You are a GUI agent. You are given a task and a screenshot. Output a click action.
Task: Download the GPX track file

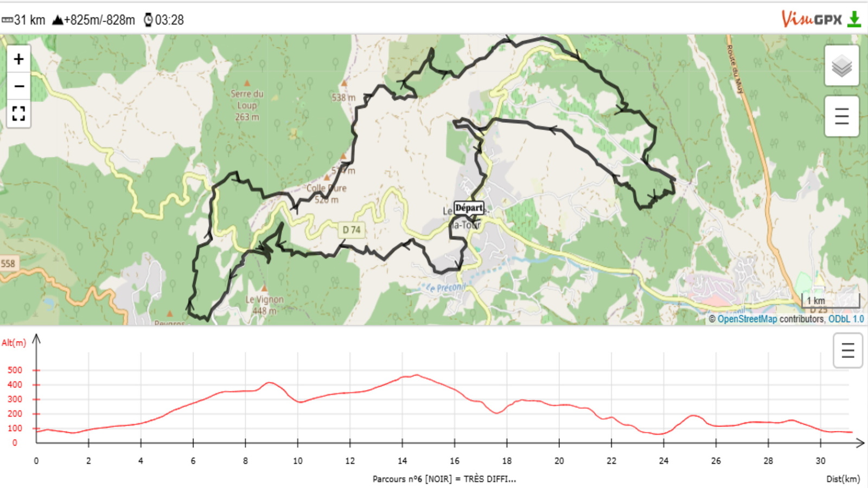point(854,19)
